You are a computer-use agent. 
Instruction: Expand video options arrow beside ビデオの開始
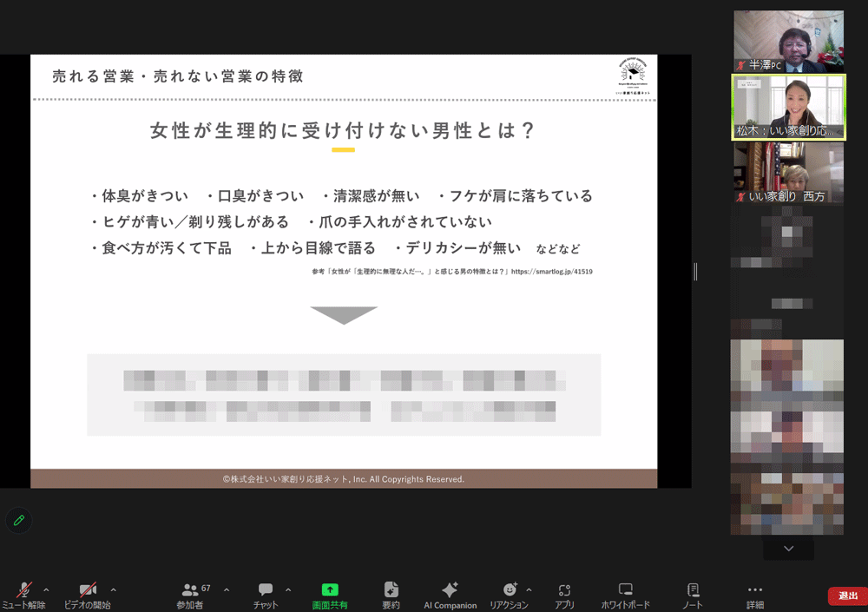point(113,589)
